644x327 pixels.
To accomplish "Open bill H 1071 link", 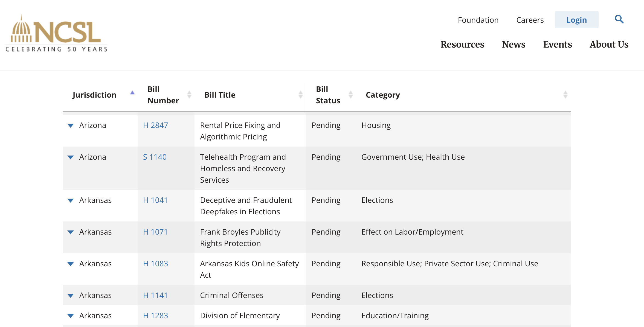I will [x=155, y=232].
